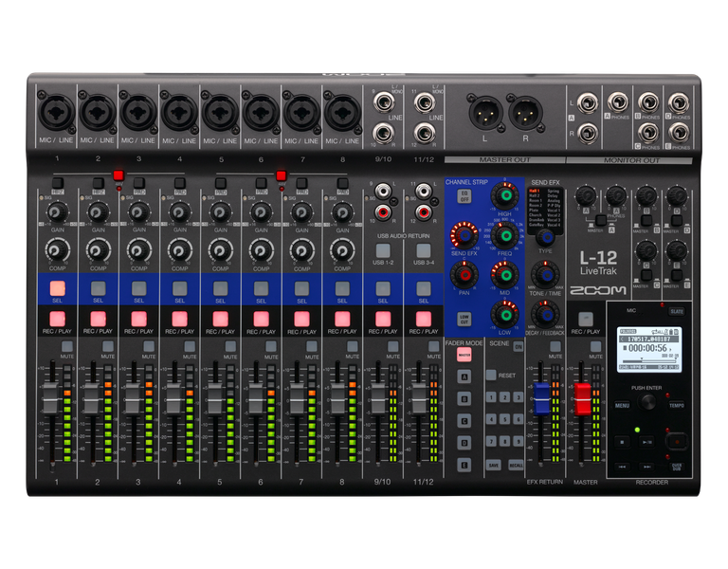Toggle REC/PLAY on channel 7
The height and width of the screenshot is (569, 728).
[301, 319]
